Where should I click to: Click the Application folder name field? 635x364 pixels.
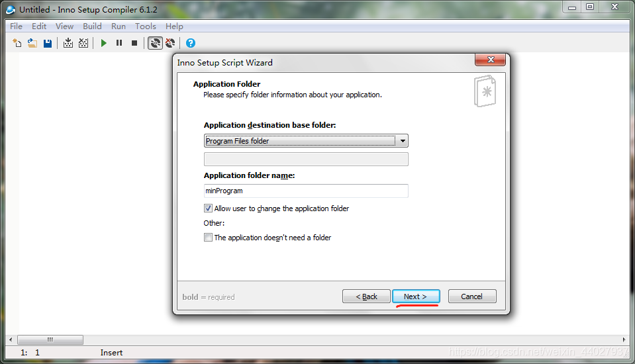306,191
